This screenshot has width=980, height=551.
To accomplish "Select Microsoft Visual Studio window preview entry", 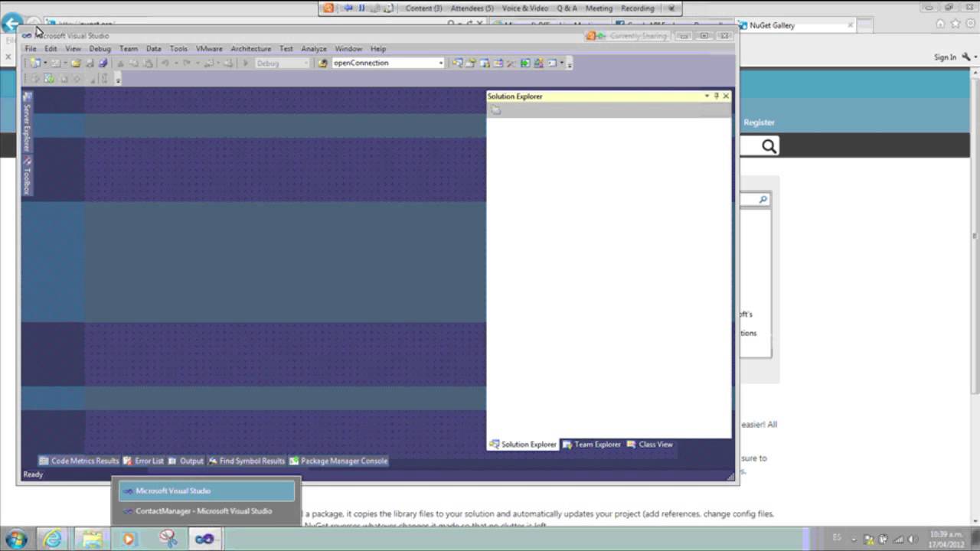I will pyautogui.click(x=207, y=491).
